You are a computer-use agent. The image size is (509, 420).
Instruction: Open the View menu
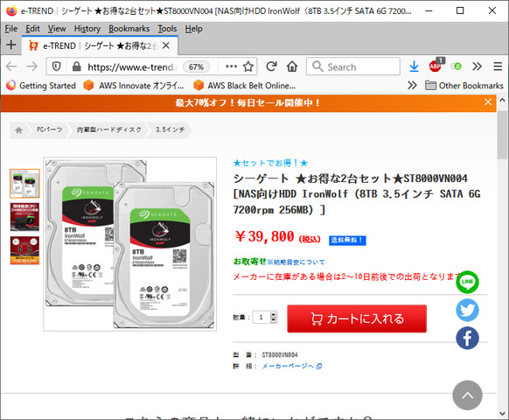coord(57,29)
